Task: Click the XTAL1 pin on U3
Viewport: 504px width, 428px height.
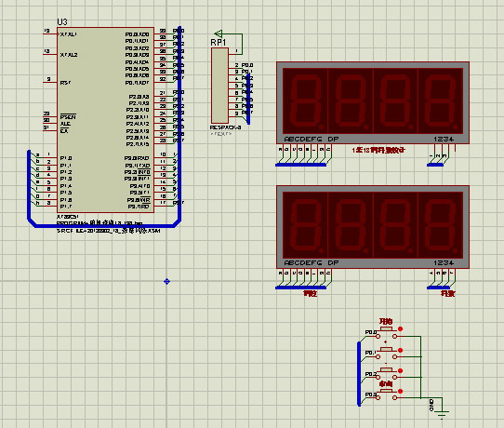Action: click(50, 33)
